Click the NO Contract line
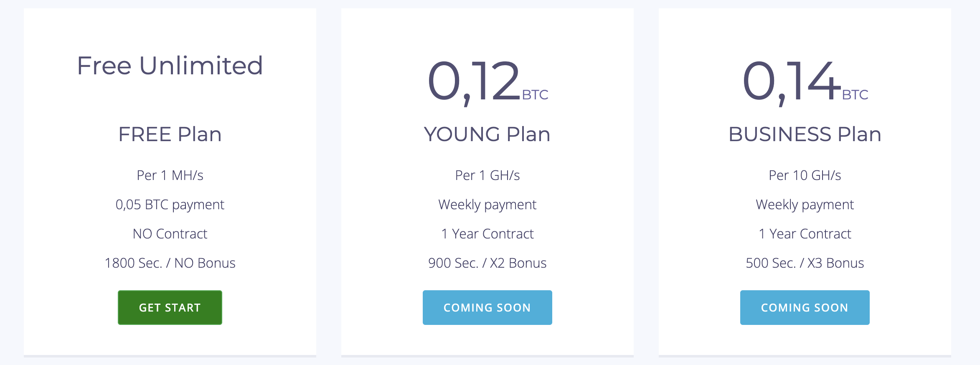The image size is (980, 365). (170, 234)
